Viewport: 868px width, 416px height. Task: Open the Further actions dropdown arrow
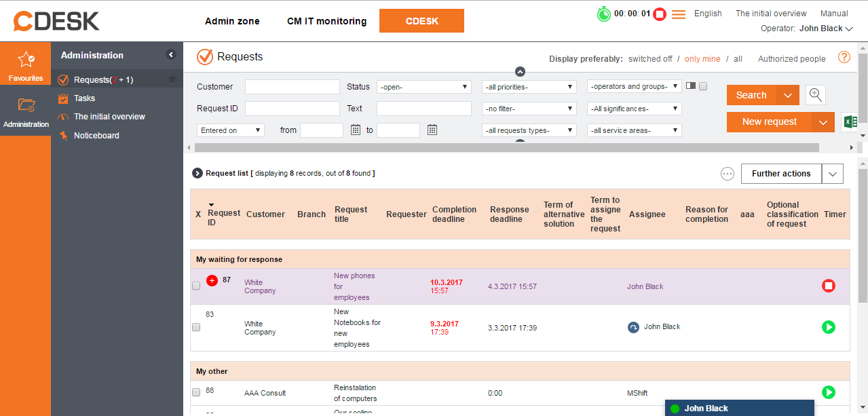tap(832, 174)
